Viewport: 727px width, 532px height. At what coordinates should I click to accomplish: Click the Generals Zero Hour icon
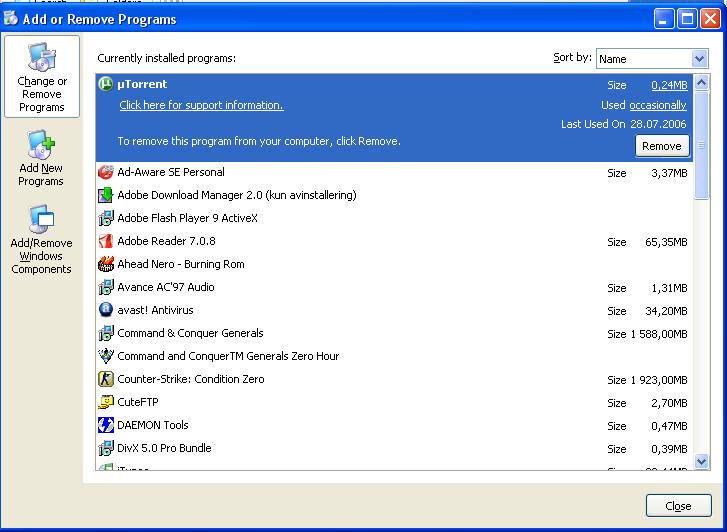tap(106, 356)
